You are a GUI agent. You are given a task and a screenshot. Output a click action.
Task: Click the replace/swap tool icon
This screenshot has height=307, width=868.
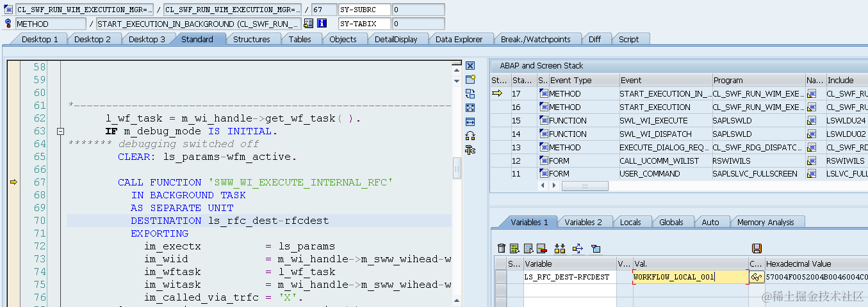(470, 93)
